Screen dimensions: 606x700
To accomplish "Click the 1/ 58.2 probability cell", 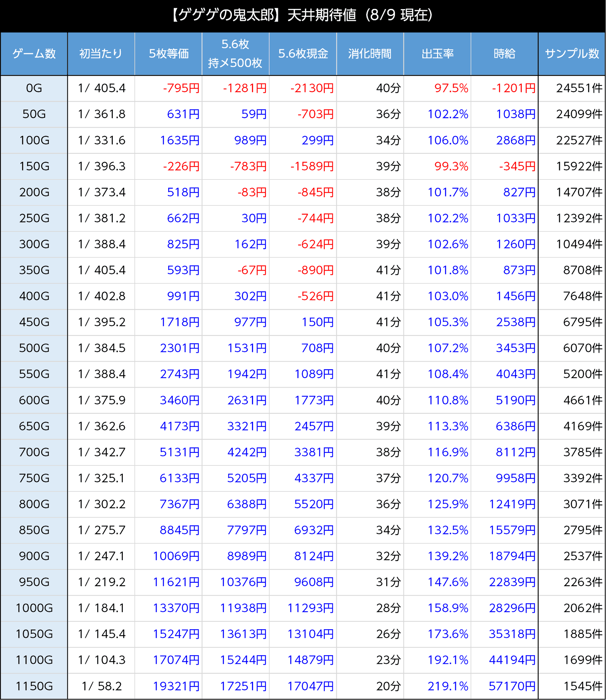I will tap(101, 686).
